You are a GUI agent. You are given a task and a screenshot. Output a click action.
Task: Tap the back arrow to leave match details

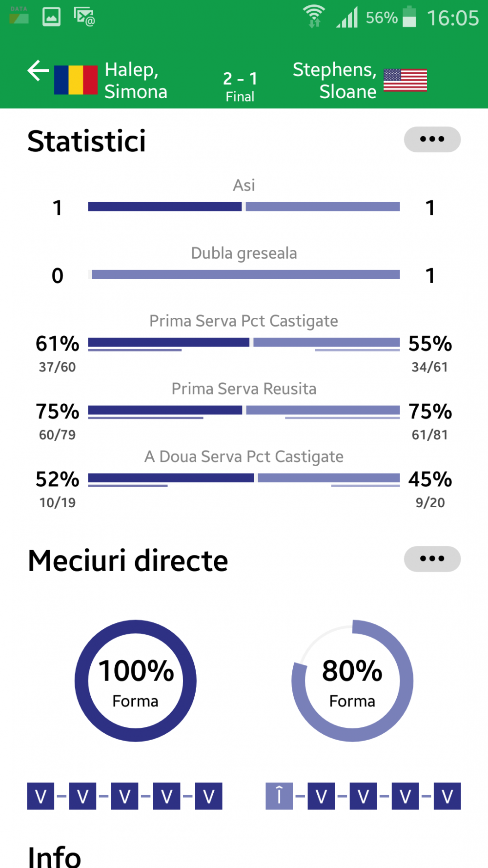click(x=37, y=71)
